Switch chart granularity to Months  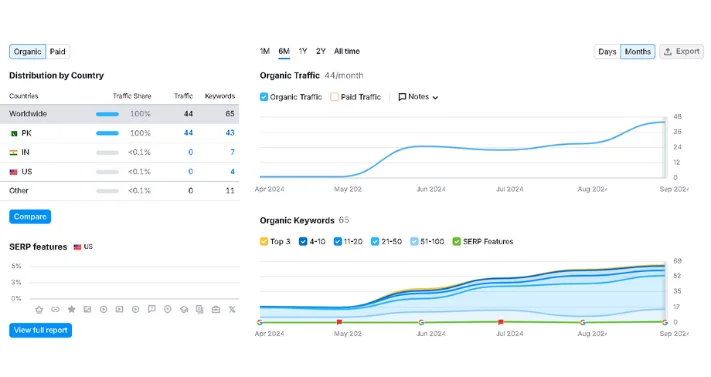(x=638, y=52)
